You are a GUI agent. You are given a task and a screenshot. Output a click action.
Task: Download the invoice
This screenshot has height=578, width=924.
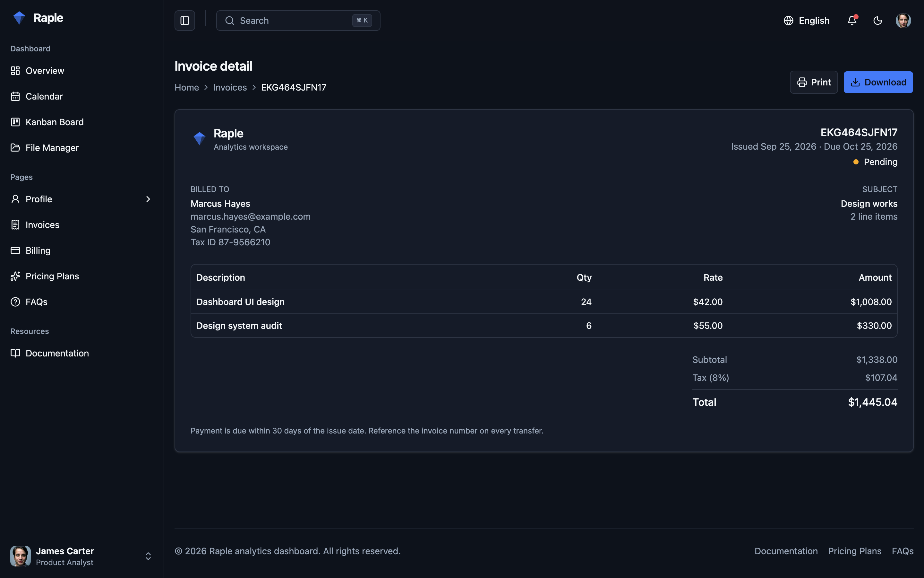[878, 82]
